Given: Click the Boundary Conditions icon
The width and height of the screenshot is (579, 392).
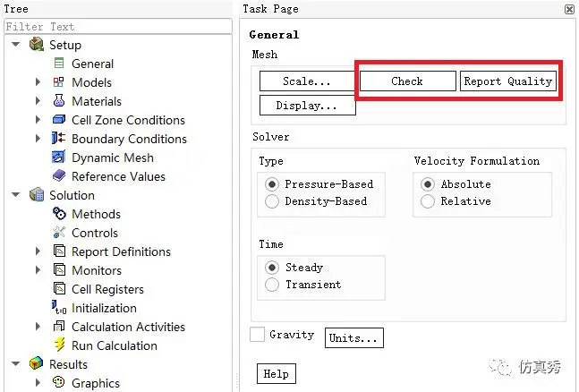Looking at the screenshot, I should [x=58, y=138].
